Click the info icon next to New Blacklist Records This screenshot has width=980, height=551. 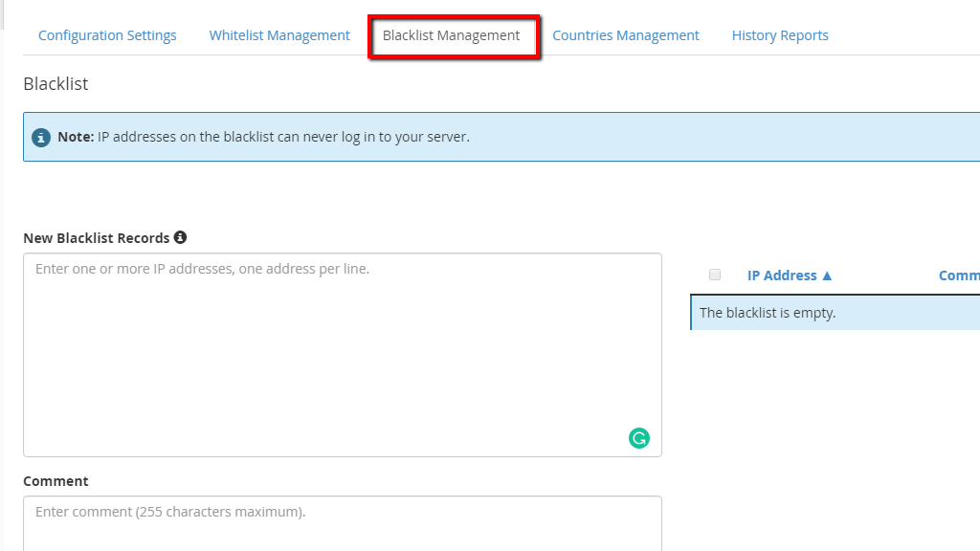[180, 237]
